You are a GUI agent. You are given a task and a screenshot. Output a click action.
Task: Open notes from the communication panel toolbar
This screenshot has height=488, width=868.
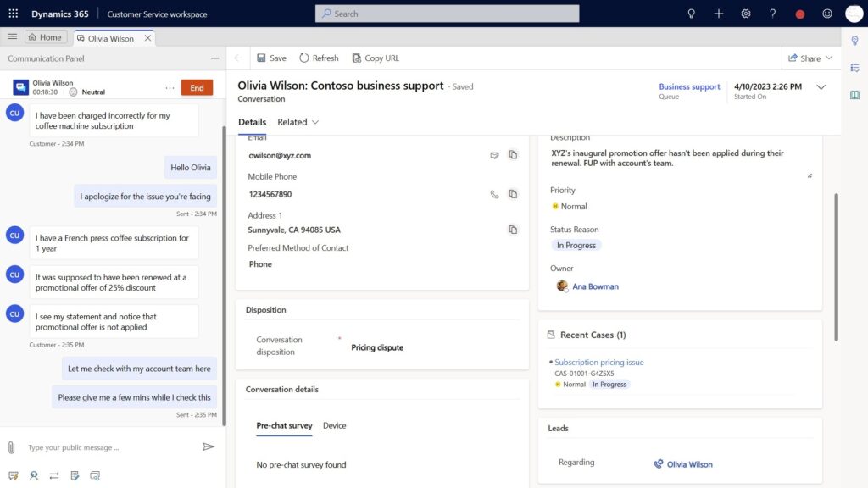pos(75,475)
